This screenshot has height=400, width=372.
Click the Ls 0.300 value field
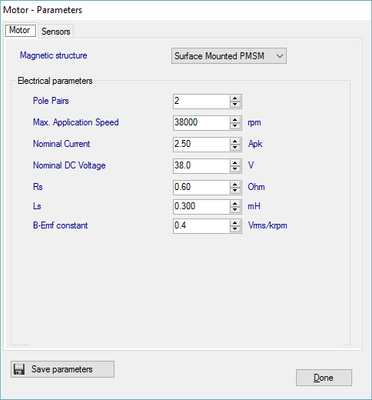click(x=201, y=207)
